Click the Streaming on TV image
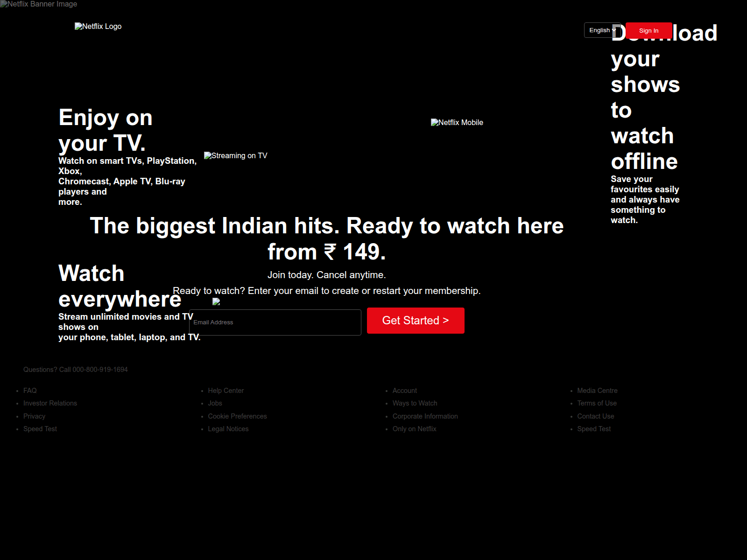Image resolution: width=747 pixels, height=560 pixels. 236,156
